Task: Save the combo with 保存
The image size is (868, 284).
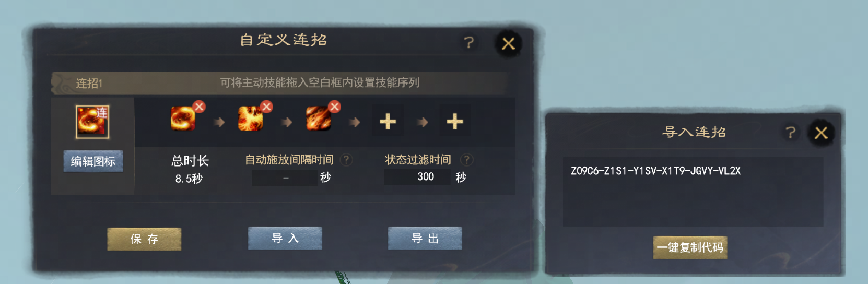Action: 144,239
